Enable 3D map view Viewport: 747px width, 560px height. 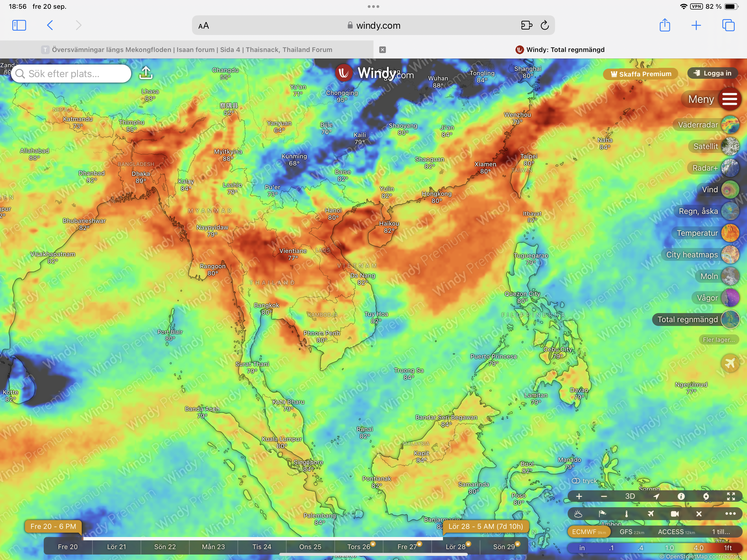(630, 496)
